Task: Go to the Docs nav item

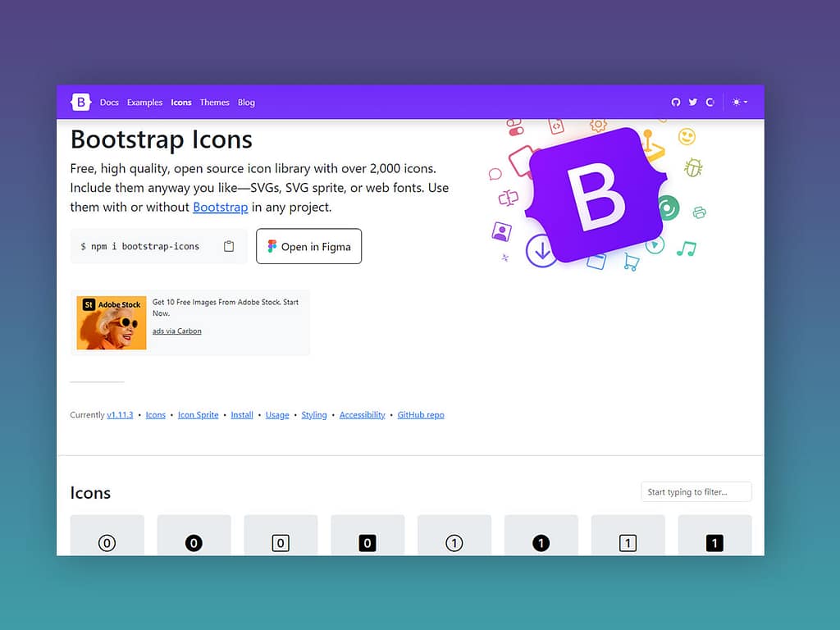Action: [109, 103]
